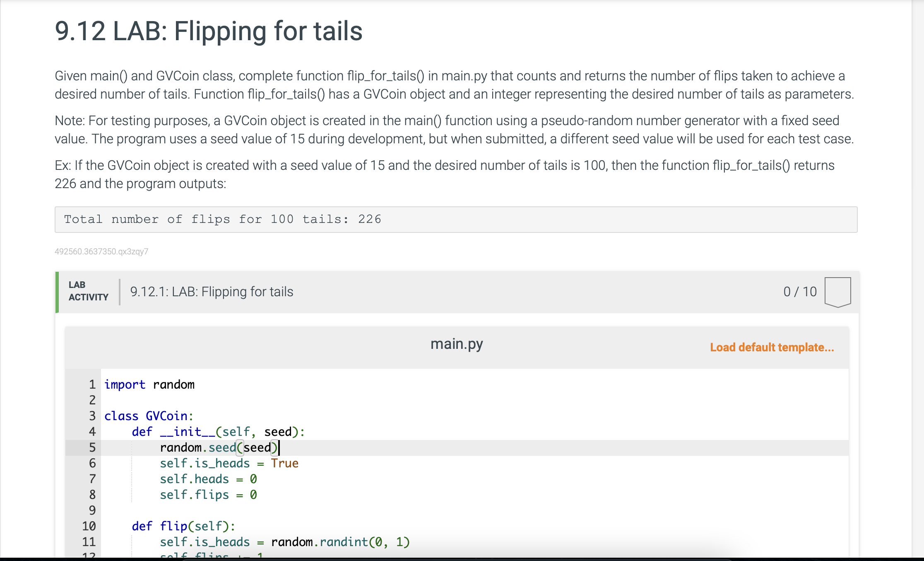Screen dimensions: 924x561
Task: Click the 9.12.1 activity title
Action: tap(212, 292)
